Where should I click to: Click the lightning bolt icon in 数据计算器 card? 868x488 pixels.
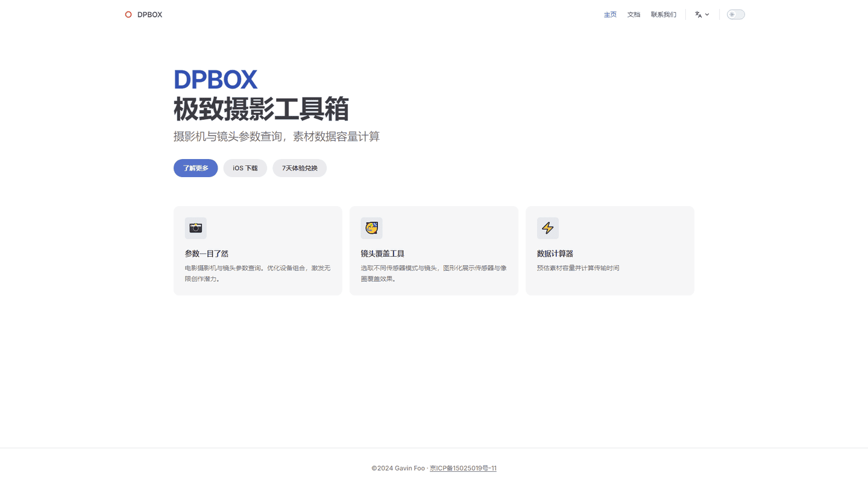click(x=548, y=228)
